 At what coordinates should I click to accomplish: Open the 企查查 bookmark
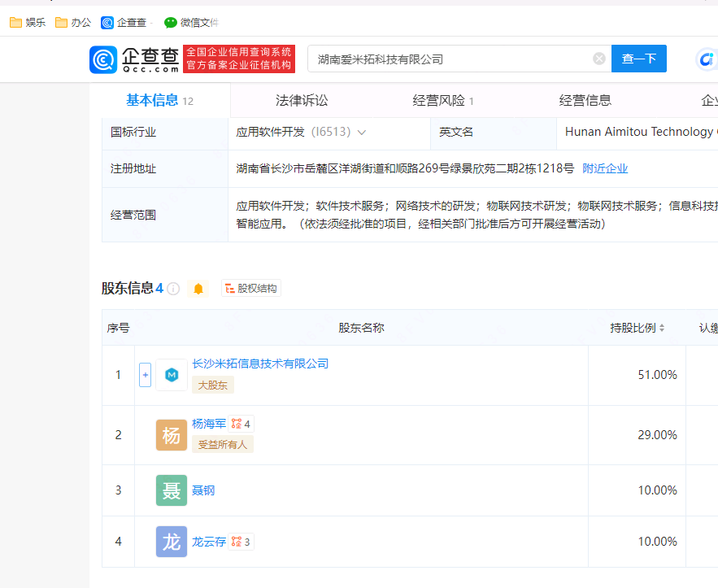(x=124, y=23)
